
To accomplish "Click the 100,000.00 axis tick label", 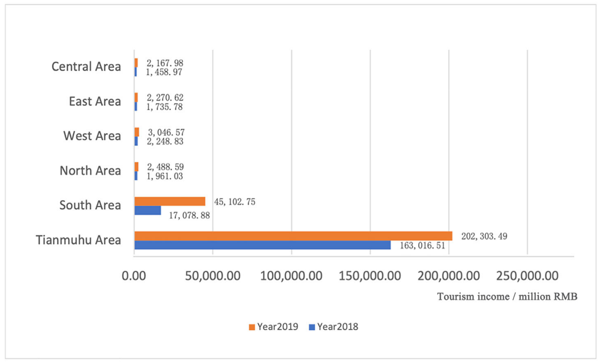I will click(x=291, y=276).
